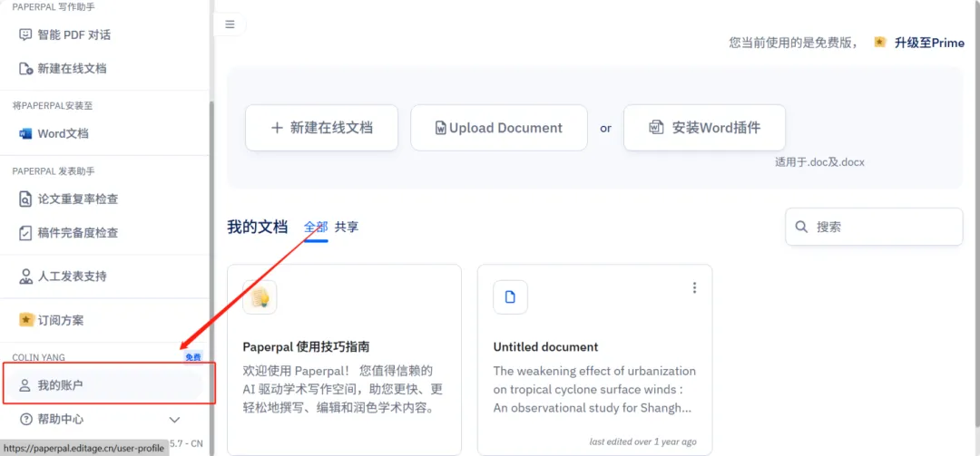Toggle the sidebar with the hamburger icon

pos(230,24)
